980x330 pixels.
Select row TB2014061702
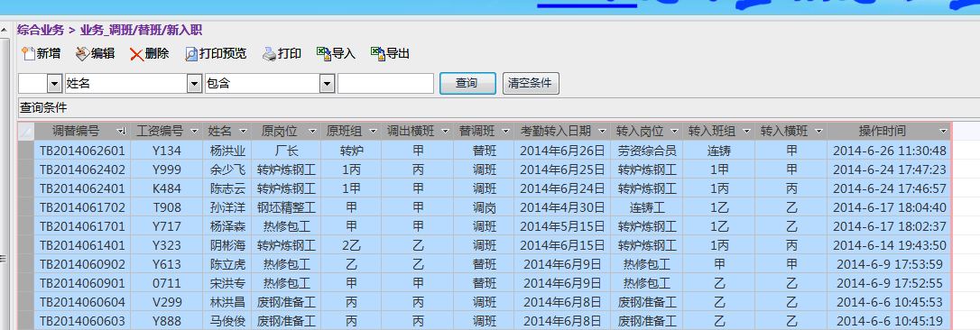coord(485,207)
